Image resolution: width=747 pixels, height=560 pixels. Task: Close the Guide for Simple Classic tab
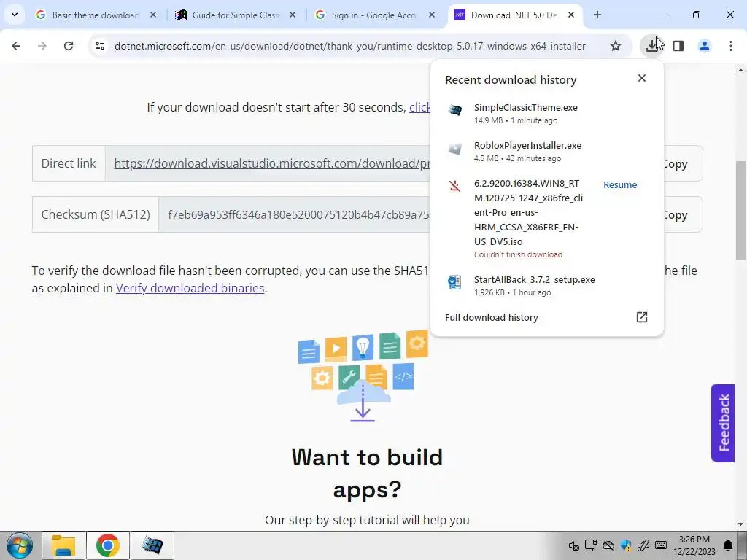tap(293, 15)
